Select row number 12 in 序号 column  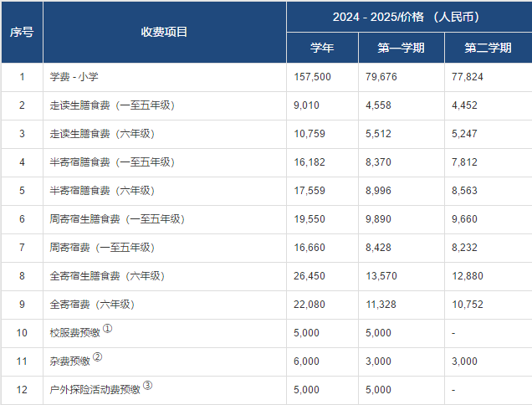click(x=22, y=390)
